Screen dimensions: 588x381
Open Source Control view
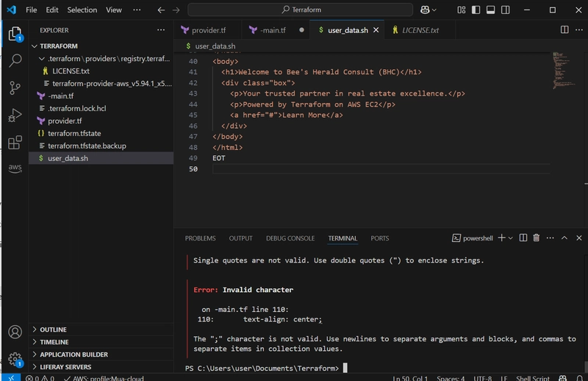15,88
